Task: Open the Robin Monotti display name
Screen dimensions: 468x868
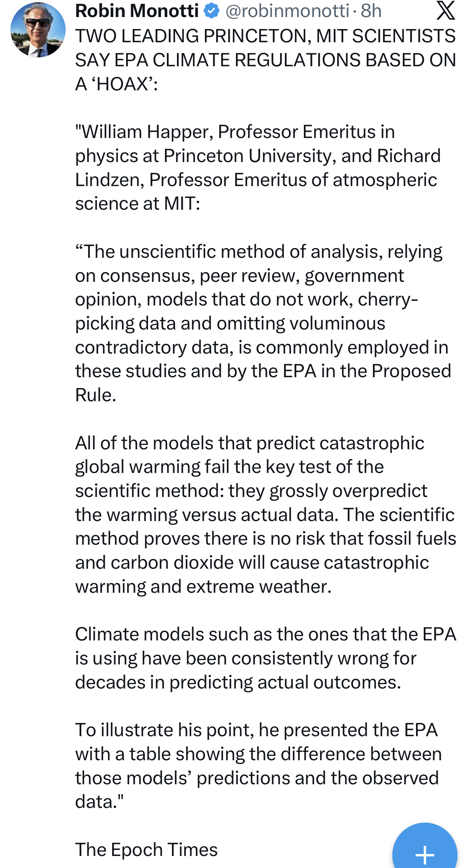Action: point(137,11)
